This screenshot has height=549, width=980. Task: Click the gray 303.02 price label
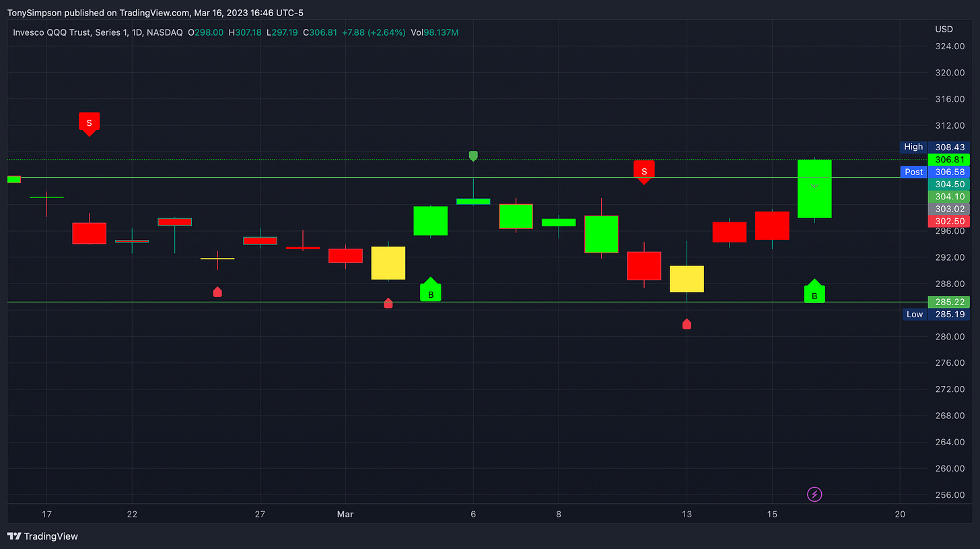pyautogui.click(x=948, y=209)
